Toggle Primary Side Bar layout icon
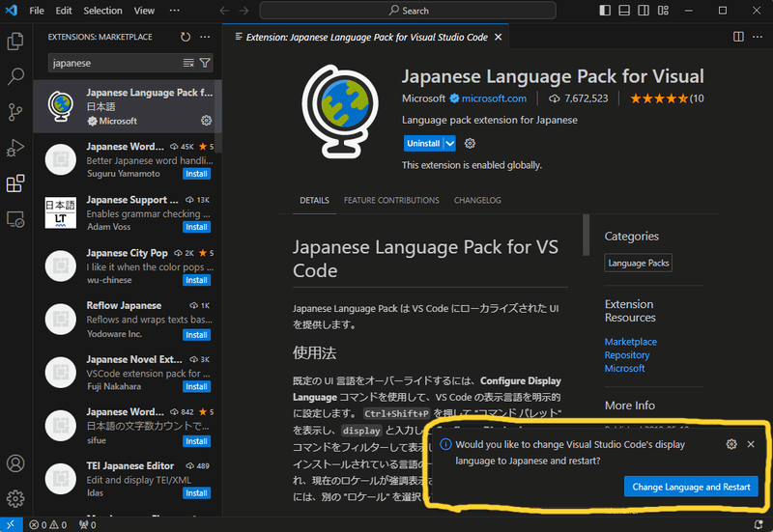The width and height of the screenshot is (773, 532). click(x=605, y=11)
